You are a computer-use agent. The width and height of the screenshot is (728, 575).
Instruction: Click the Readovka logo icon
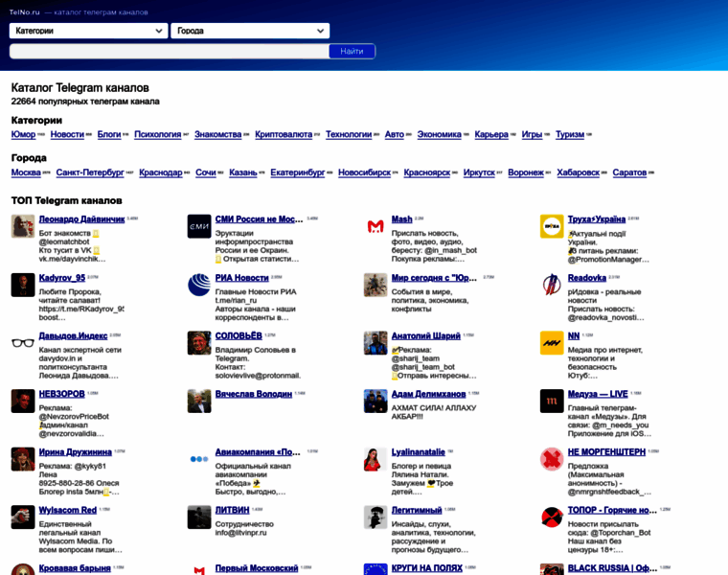[x=552, y=285]
